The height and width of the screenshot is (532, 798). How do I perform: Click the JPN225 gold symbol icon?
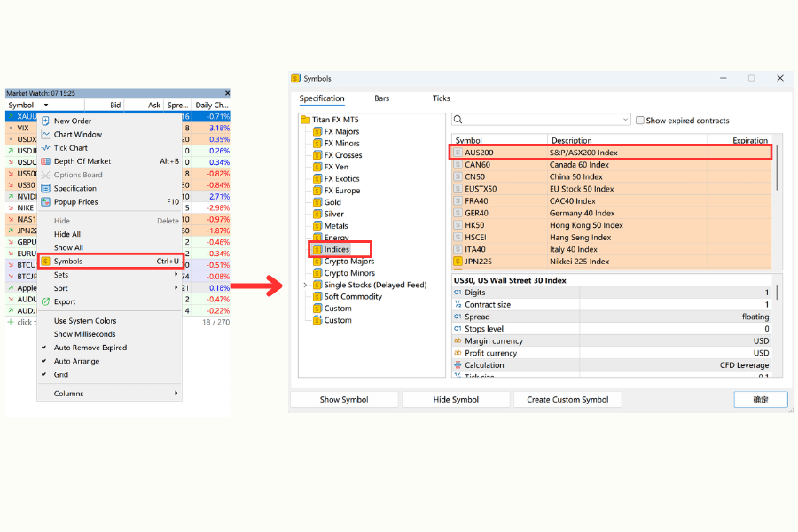[x=458, y=262]
